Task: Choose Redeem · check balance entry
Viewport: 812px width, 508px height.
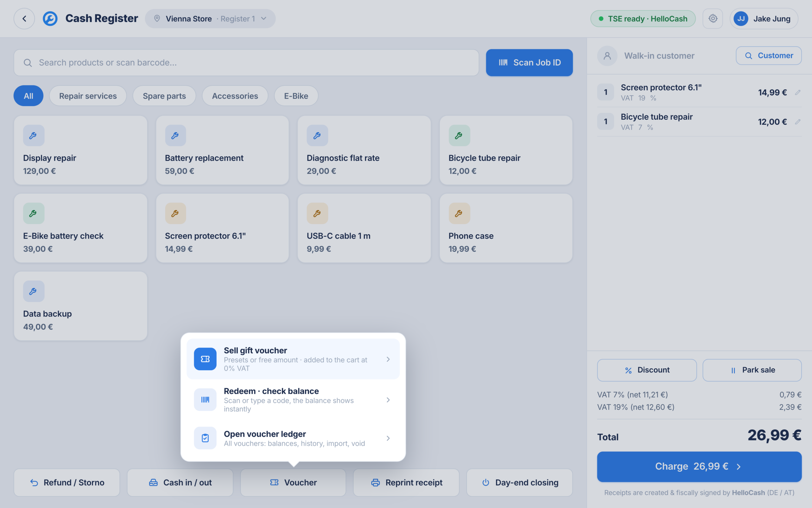Action: click(293, 399)
